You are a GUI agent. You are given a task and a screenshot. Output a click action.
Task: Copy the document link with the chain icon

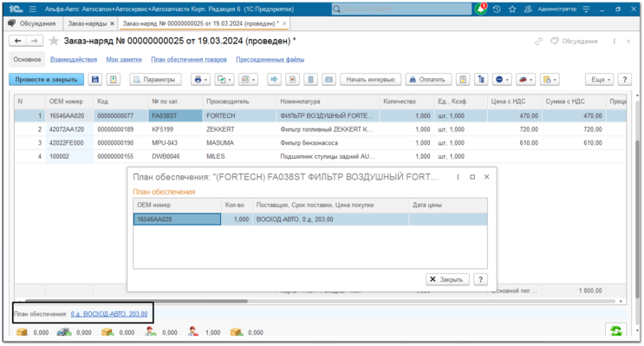538,41
